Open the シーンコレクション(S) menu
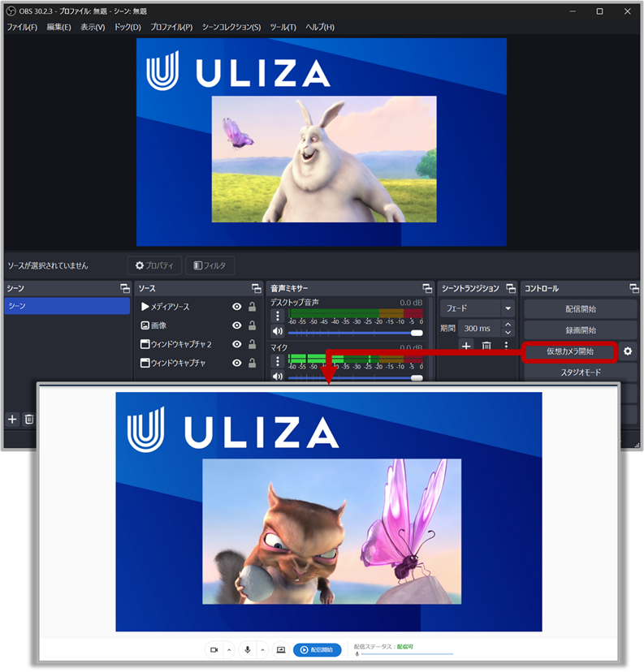This screenshot has height=672, width=644. click(231, 27)
